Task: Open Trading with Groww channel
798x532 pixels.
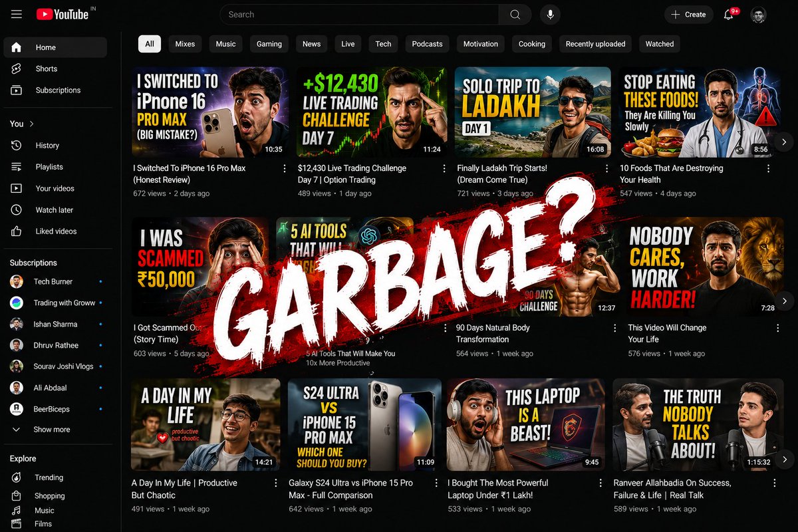Action: [x=55, y=303]
